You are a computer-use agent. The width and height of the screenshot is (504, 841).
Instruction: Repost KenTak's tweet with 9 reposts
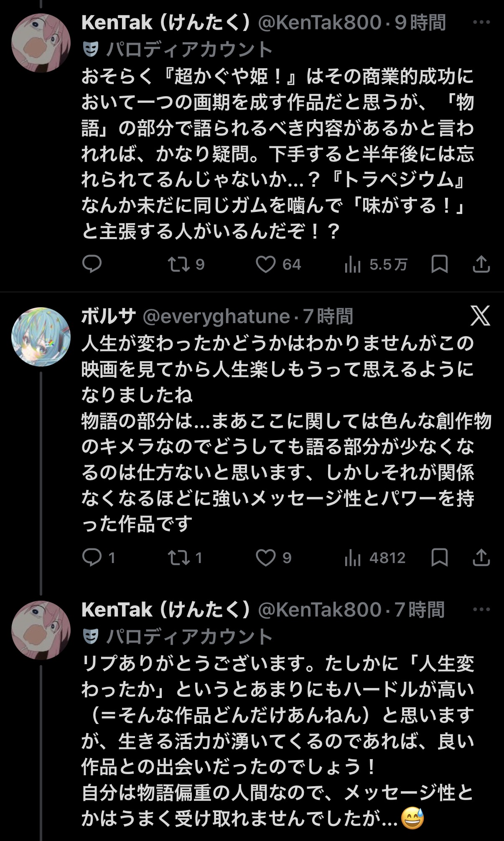click(x=179, y=264)
